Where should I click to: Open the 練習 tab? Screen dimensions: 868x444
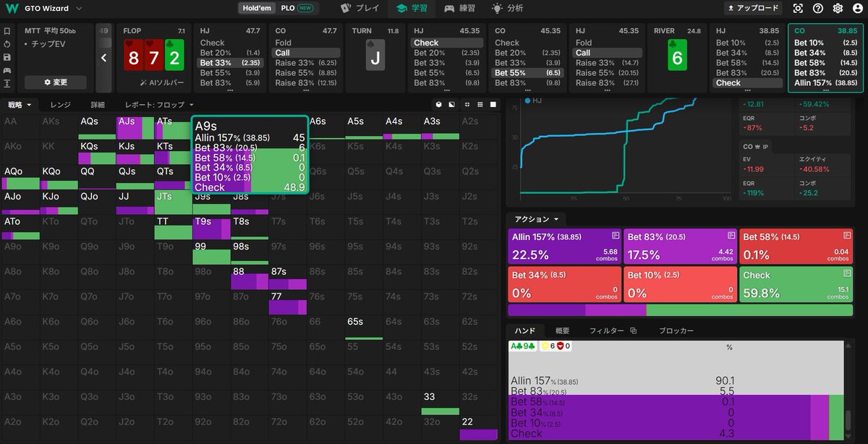pos(460,9)
